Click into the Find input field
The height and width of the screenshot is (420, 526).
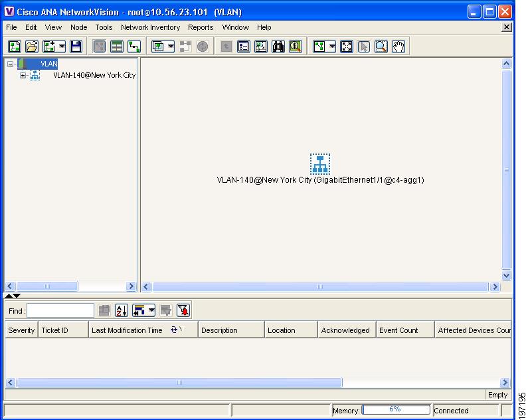[x=60, y=310]
